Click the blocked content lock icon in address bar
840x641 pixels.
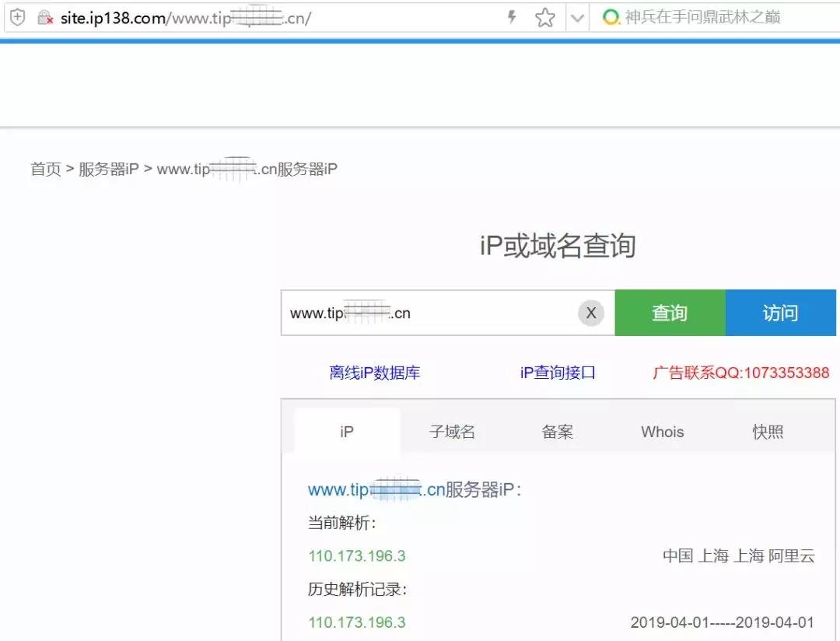(x=45, y=16)
